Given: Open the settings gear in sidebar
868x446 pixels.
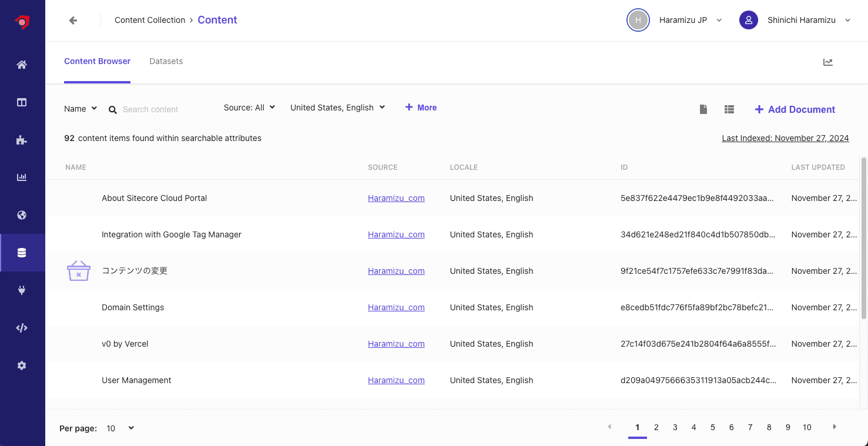Looking at the screenshot, I should click(x=22, y=365).
